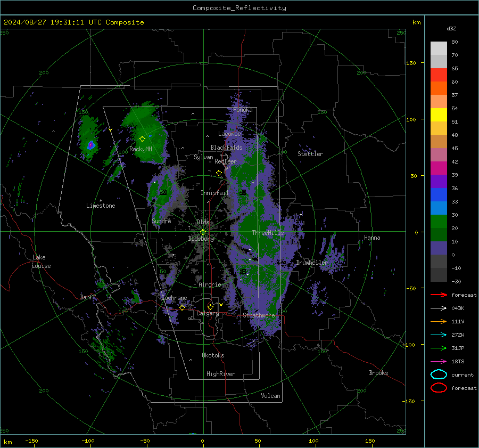
Task: Select the yellow 54–51 dBZ swatch
Action: [x=439, y=115]
